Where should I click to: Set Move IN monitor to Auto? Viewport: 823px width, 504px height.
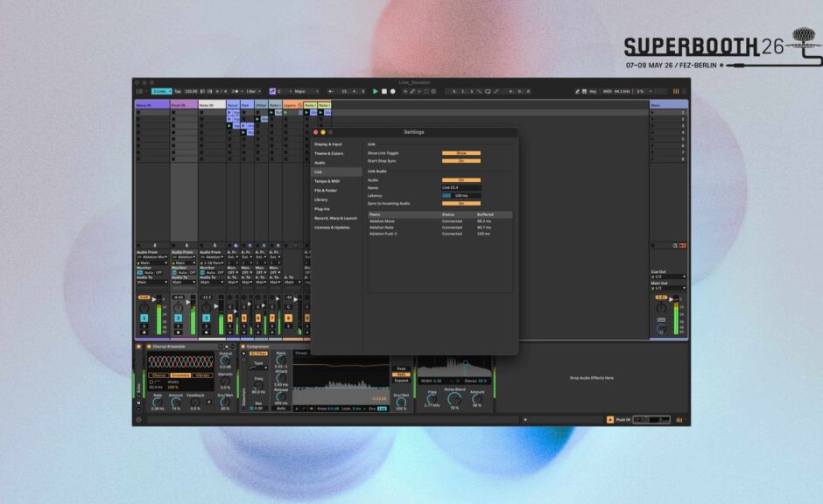pyautogui.click(x=149, y=273)
